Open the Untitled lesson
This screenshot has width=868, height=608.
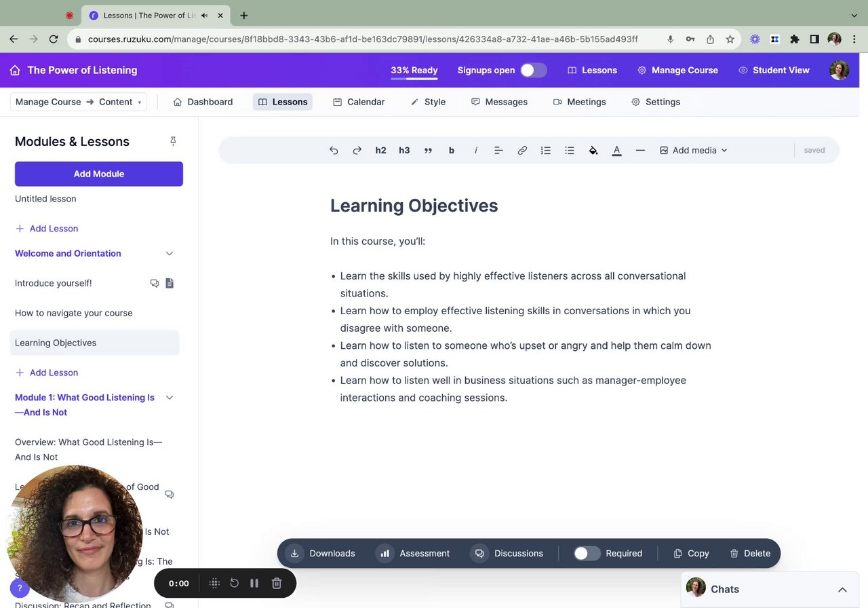[45, 199]
